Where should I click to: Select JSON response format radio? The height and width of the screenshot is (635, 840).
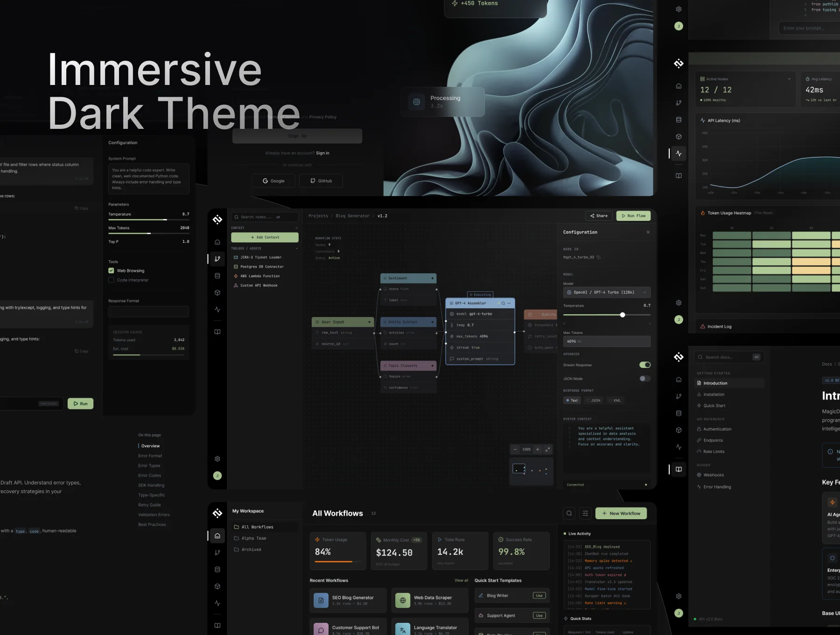click(x=593, y=401)
